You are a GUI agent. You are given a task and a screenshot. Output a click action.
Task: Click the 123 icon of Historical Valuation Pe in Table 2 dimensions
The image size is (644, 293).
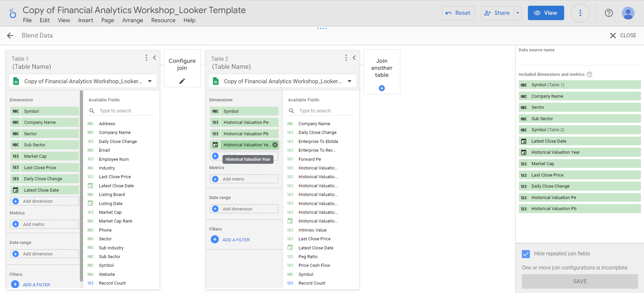tap(215, 123)
